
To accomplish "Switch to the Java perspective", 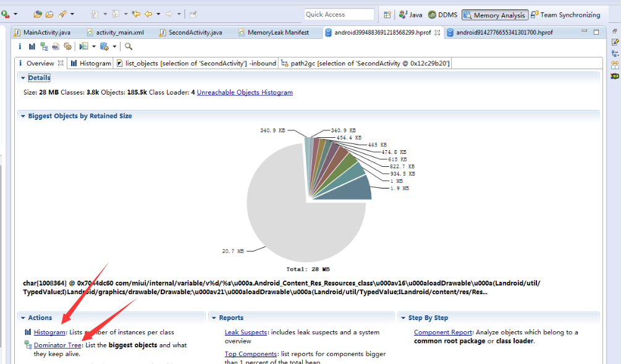I will click(411, 15).
